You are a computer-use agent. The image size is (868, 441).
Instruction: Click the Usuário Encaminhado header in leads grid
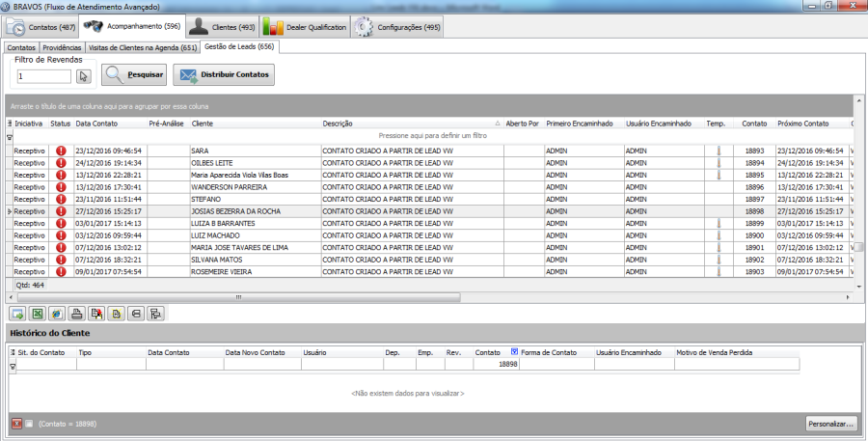(664, 124)
